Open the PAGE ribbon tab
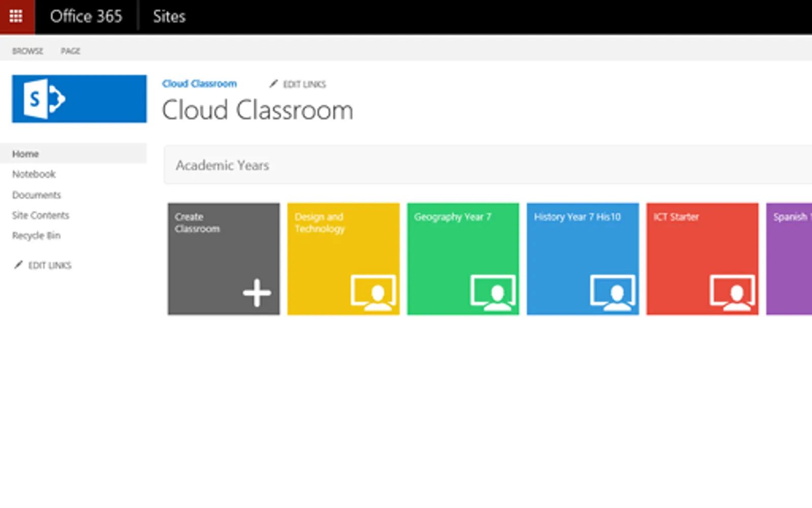The height and width of the screenshot is (508, 812). (71, 51)
